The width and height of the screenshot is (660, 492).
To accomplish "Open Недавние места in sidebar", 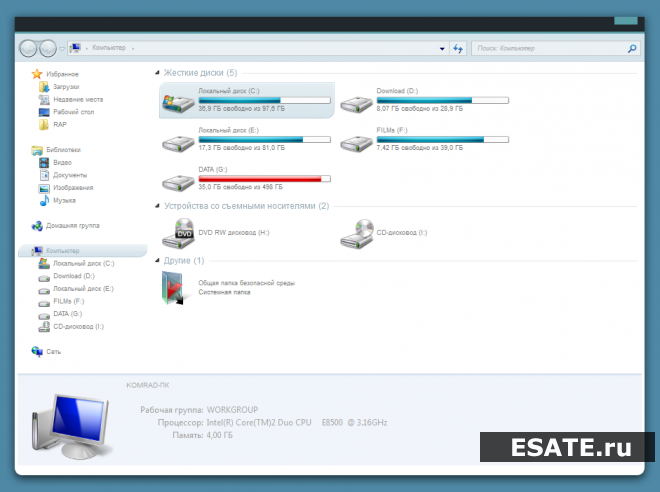I will [78, 99].
